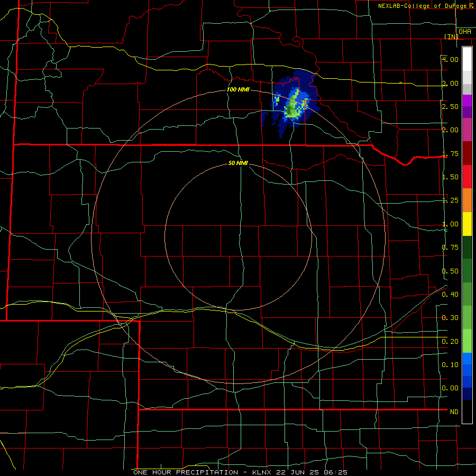Viewport: 476px width, 476px height.
Task: Click the 1.25 legend value
Action: (x=450, y=200)
